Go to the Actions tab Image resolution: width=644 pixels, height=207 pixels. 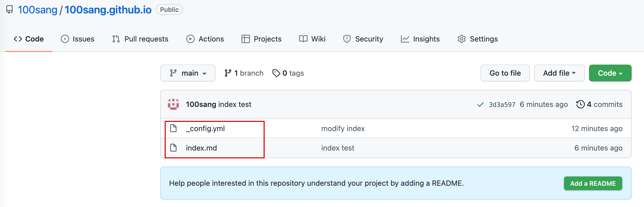coord(205,39)
